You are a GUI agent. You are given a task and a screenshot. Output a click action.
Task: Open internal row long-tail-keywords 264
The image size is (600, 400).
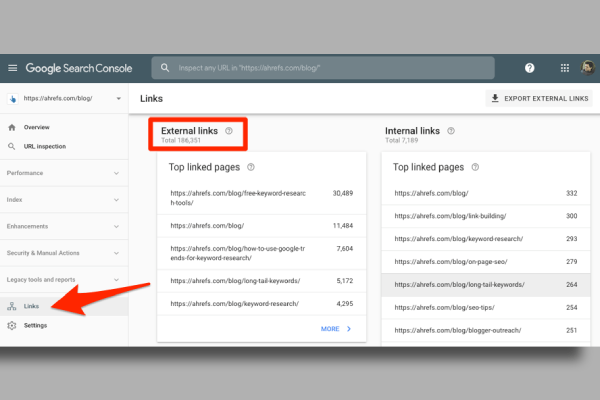486,285
